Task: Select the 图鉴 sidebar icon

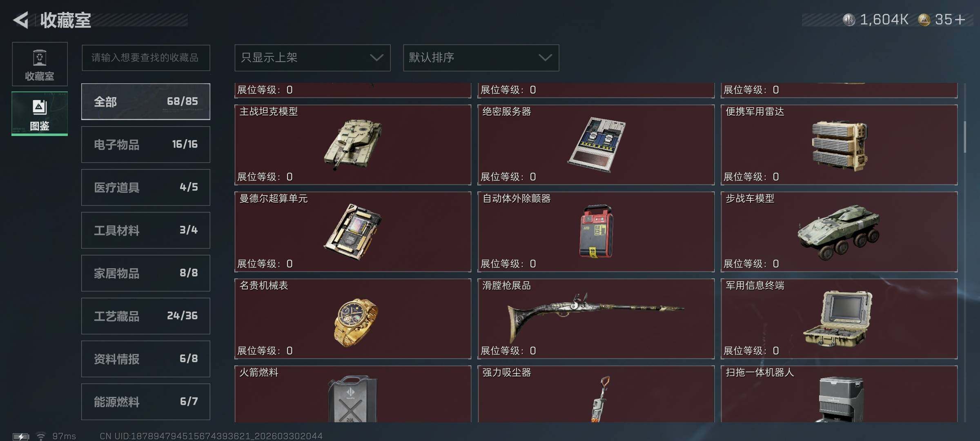Action: coord(40,114)
